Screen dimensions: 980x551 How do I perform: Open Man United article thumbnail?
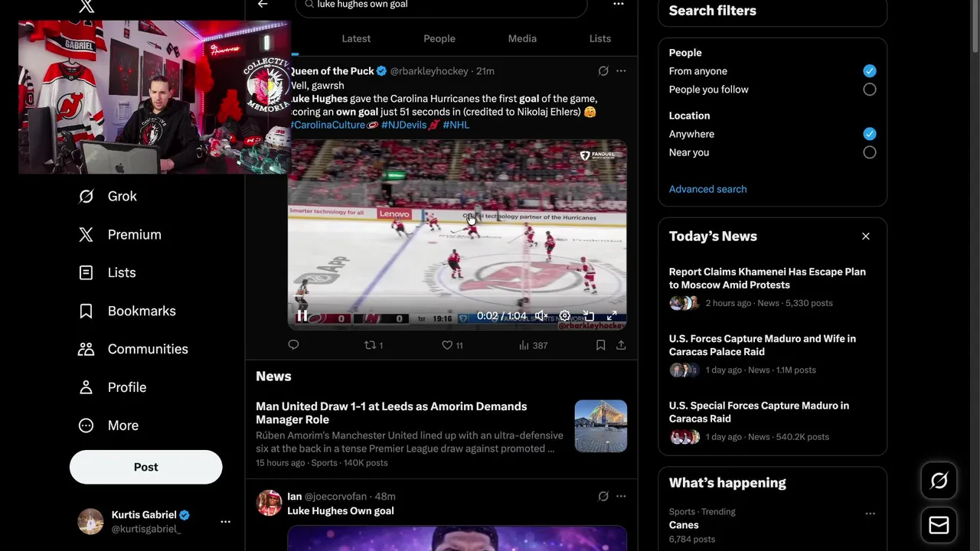coord(601,426)
